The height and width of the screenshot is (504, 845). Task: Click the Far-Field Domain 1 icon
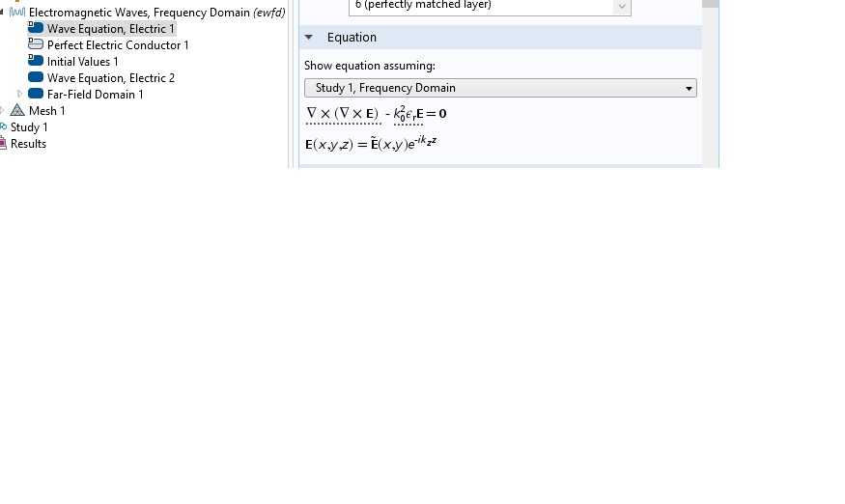coord(36,94)
